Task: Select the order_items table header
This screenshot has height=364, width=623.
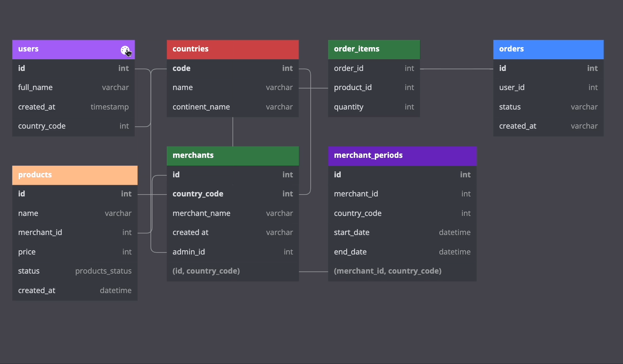Action: pos(374,49)
